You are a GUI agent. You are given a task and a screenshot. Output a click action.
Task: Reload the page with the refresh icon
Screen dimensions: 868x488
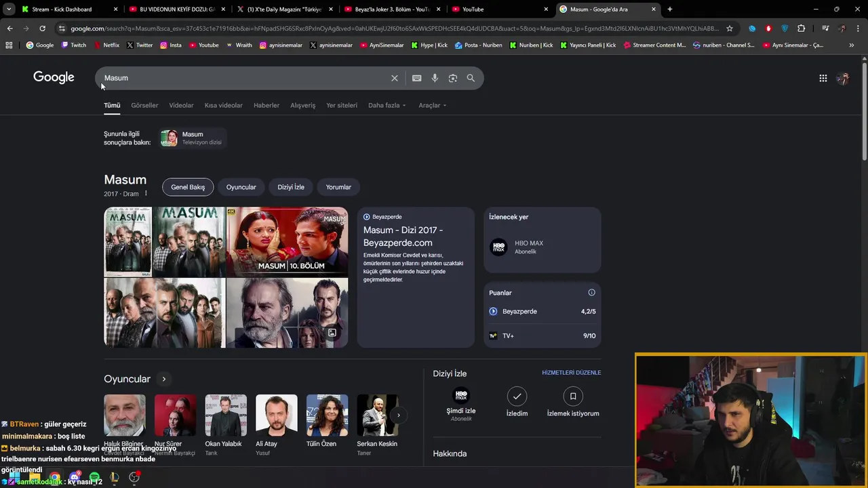42,28
